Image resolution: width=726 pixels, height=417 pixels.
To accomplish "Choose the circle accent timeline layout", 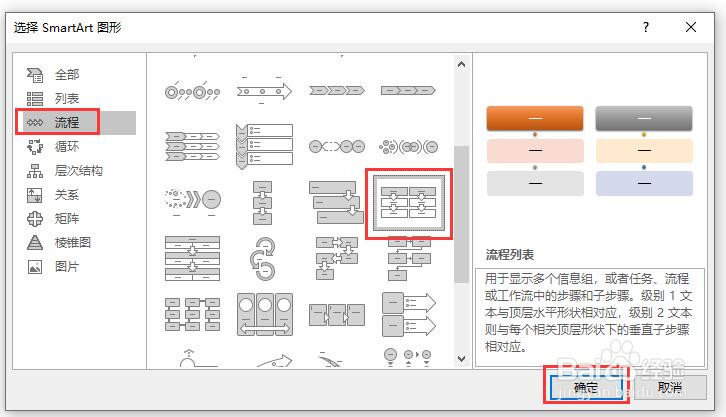I will 192,92.
